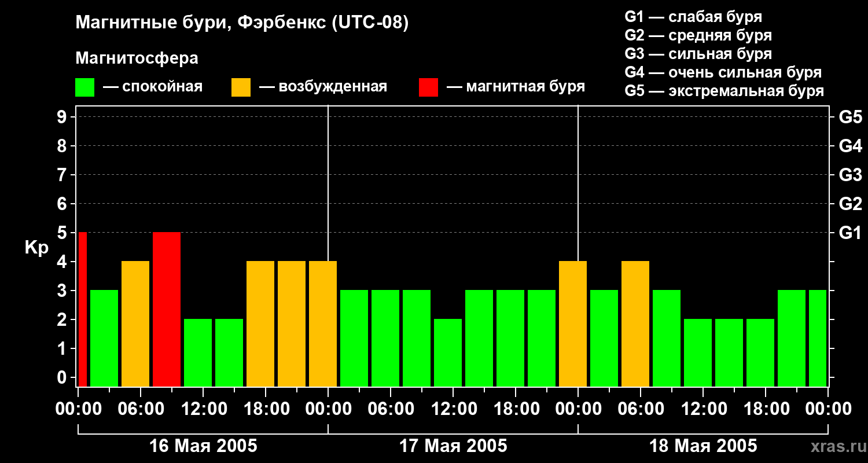This screenshot has width=868, height=463.
Task: Click the '16 Мая 2005' date label
Action: 203,446
